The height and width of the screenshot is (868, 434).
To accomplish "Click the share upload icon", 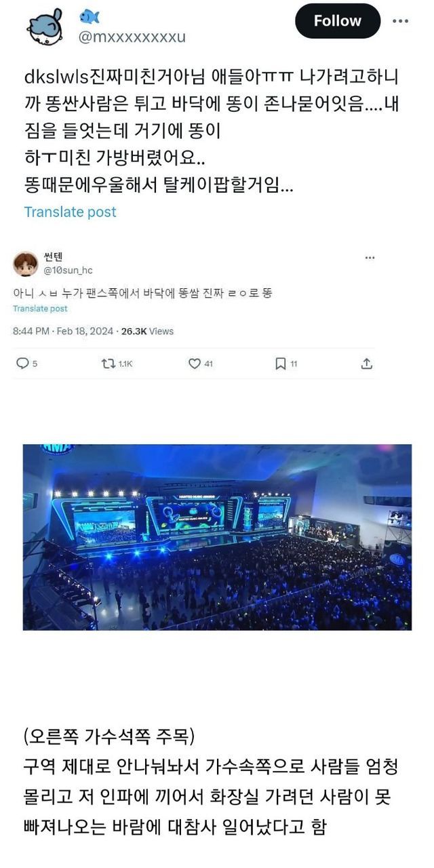I will click(366, 363).
